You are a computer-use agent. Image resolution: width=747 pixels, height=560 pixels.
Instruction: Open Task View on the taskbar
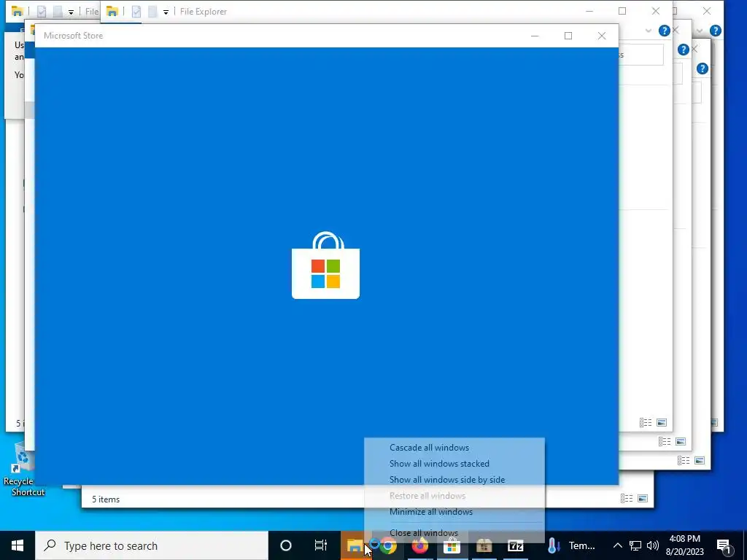pyautogui.click(x=321, y=545)
